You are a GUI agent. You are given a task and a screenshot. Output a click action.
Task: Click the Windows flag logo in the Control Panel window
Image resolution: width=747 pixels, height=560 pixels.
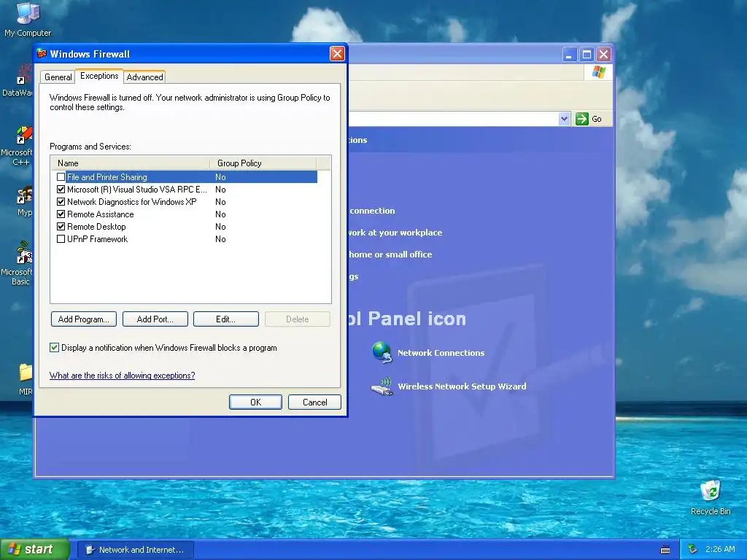pyautogui.click(x=598, y=72)
